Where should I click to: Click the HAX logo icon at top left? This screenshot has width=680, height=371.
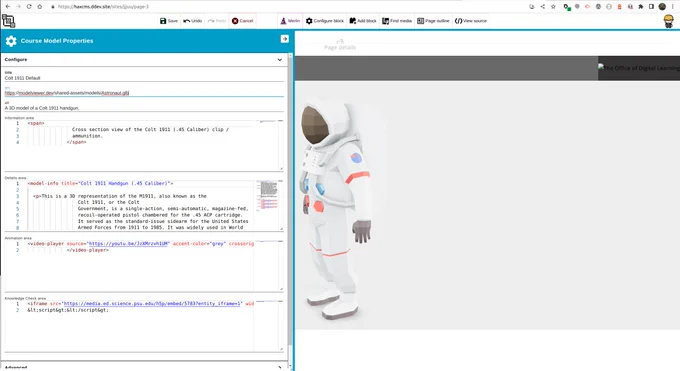tap(8, 20)
